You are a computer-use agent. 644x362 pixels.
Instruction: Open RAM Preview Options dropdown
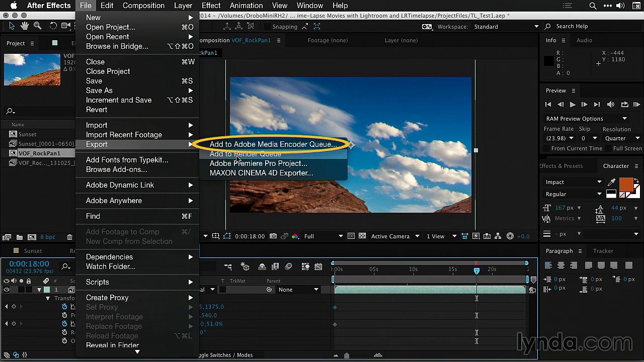pos(587,119)
